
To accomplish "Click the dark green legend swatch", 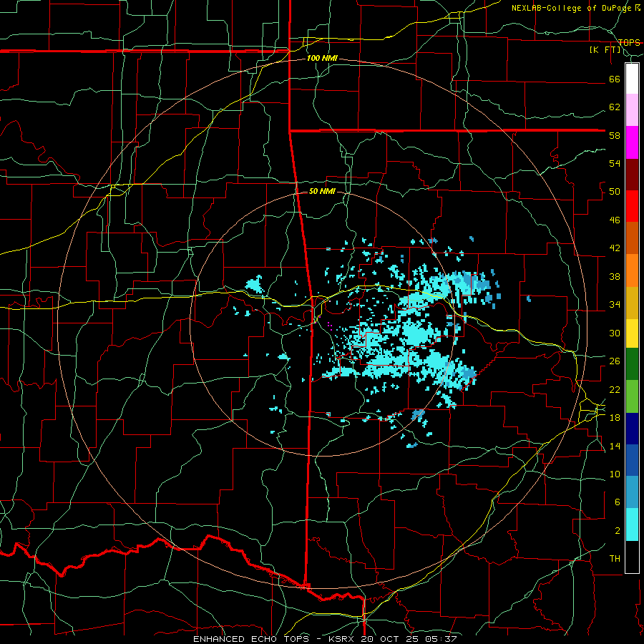I will pos(632,364).
